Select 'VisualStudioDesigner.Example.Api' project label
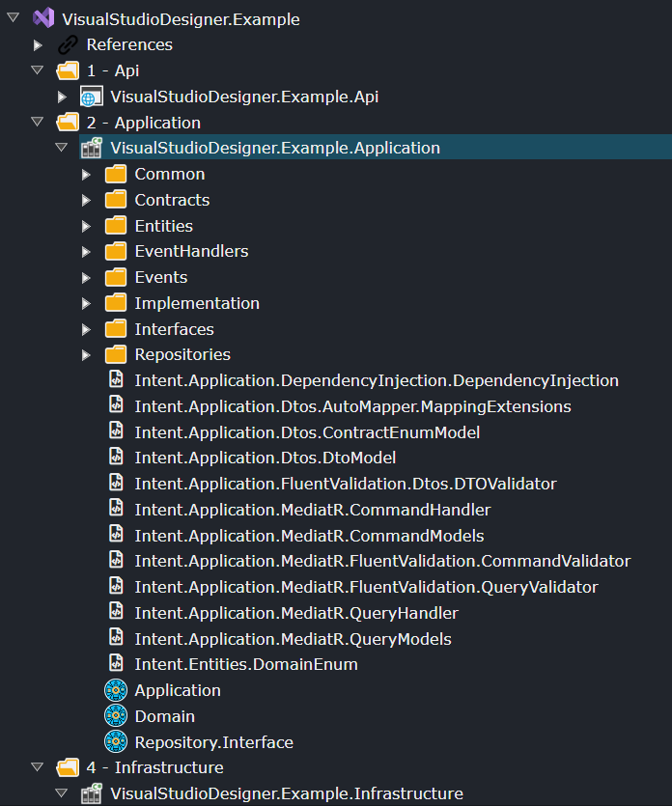Screen dimensions: 672x806 (x=244, y=97)
